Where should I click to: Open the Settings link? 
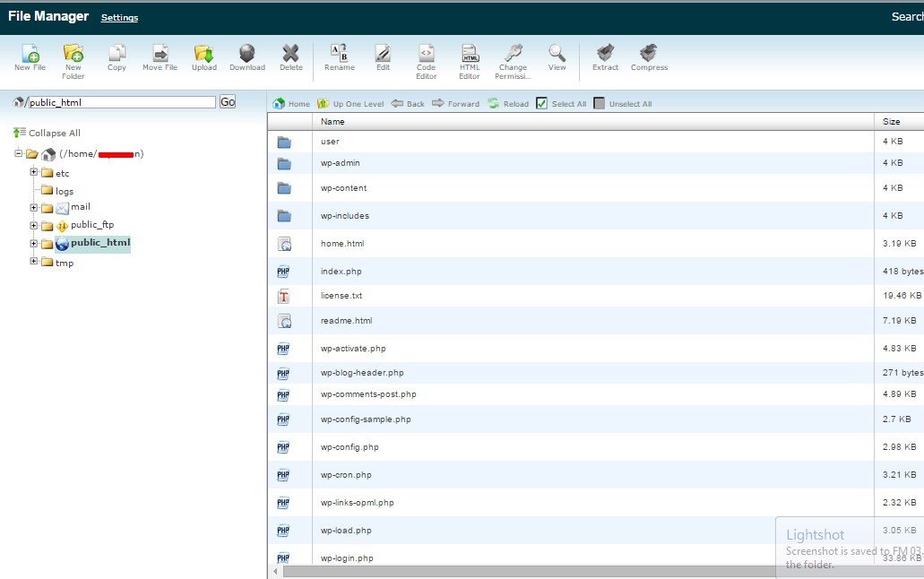coord(119,18)
